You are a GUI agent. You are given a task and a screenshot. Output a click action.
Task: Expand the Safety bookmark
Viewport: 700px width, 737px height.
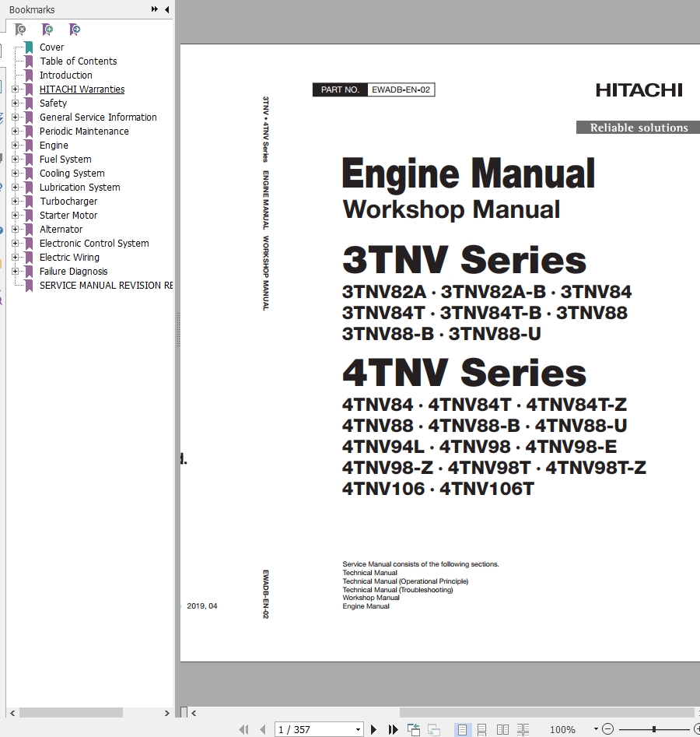click(x=15, y=104)
